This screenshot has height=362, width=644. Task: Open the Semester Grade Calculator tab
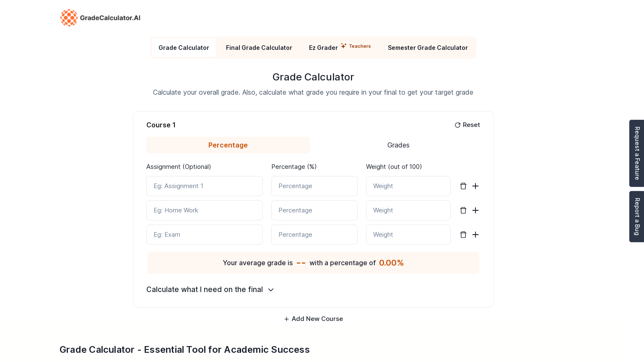428,48
